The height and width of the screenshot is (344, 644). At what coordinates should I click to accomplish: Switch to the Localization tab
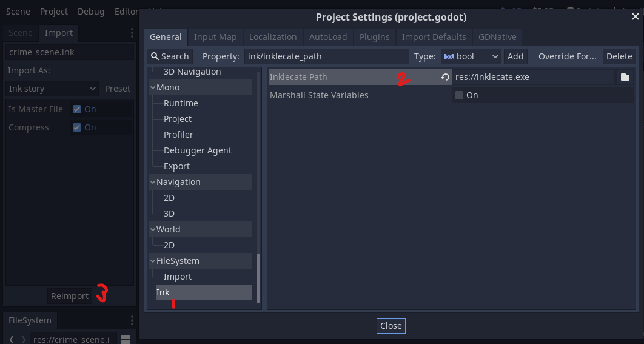[273, 37]
